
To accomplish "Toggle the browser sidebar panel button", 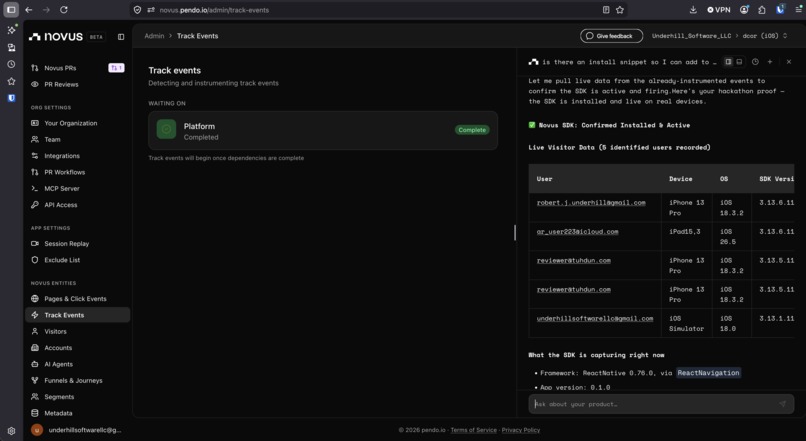I will [x=11, y=10].
